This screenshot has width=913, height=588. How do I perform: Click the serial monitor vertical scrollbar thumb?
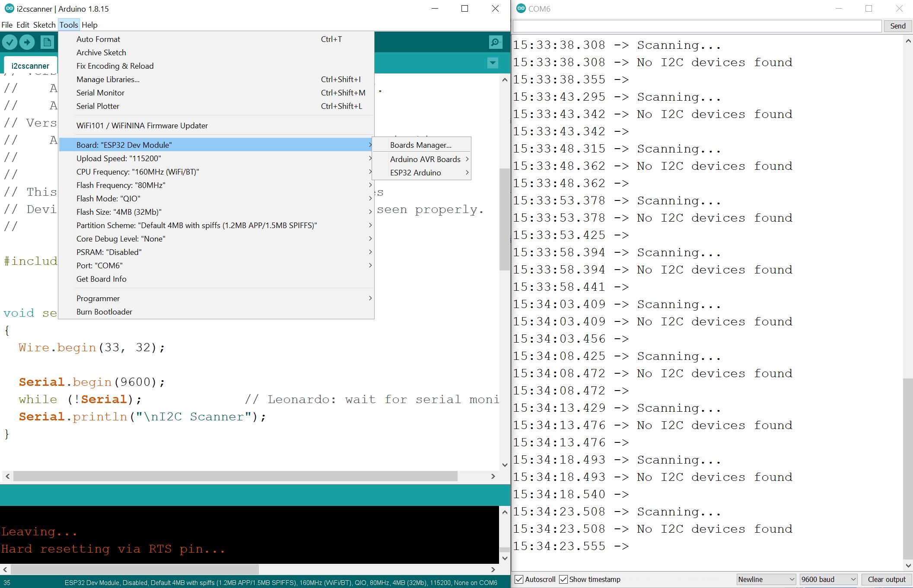click(908, 469)
